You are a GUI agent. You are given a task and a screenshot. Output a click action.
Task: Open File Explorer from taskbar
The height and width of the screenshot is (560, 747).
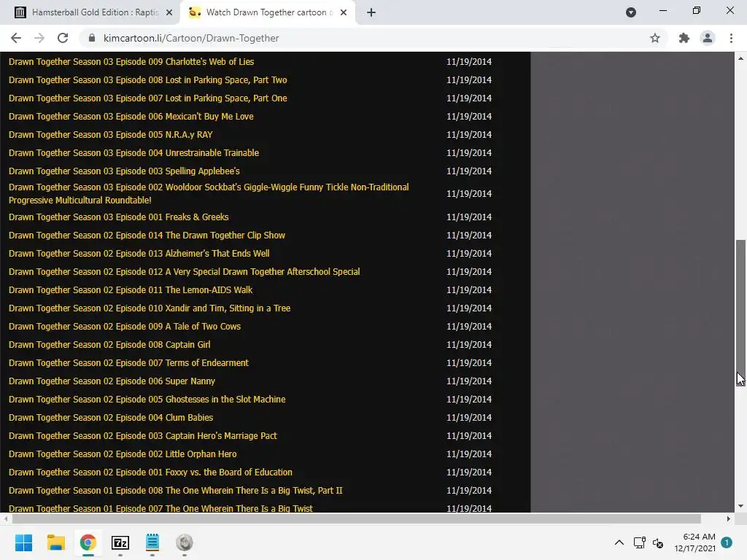click(55, 542)
